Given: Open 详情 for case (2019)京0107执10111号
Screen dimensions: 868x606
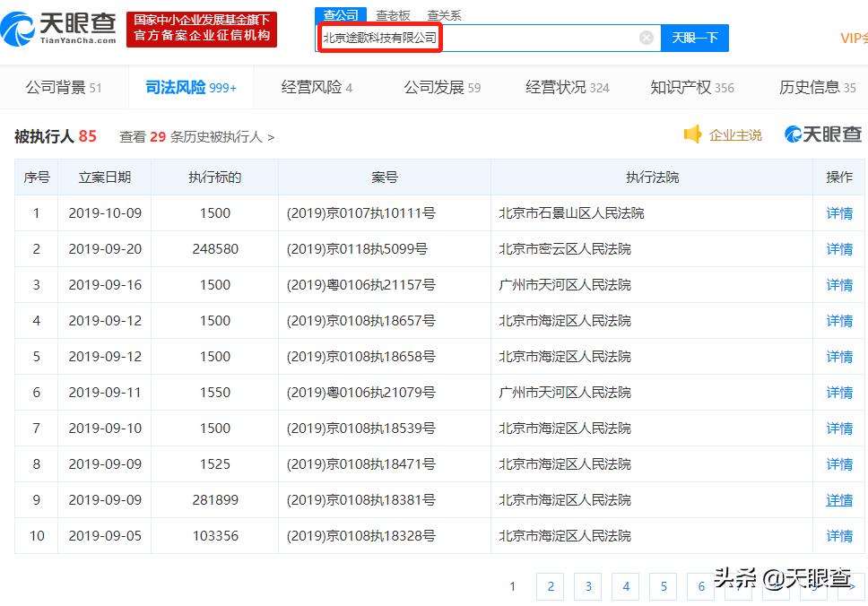Looking at the screenshot, I should pyautogui.click(x=838, y=212).
